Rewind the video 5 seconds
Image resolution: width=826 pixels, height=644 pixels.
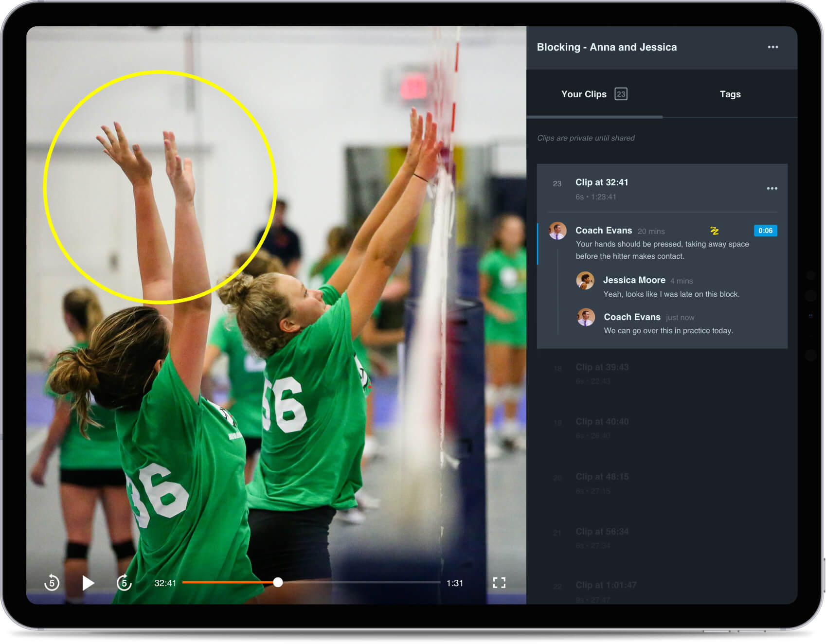pyautogui.click(x=53, y=582)
